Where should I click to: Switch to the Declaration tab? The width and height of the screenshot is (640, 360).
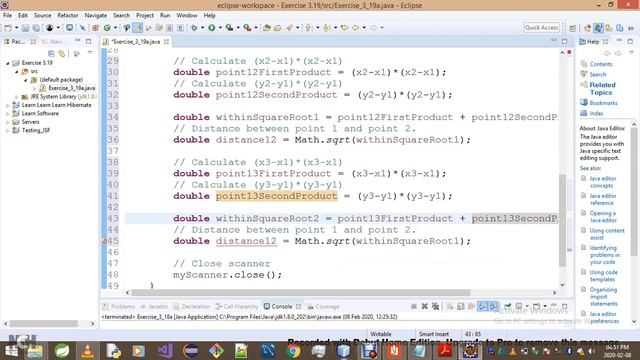coord(191,307)
